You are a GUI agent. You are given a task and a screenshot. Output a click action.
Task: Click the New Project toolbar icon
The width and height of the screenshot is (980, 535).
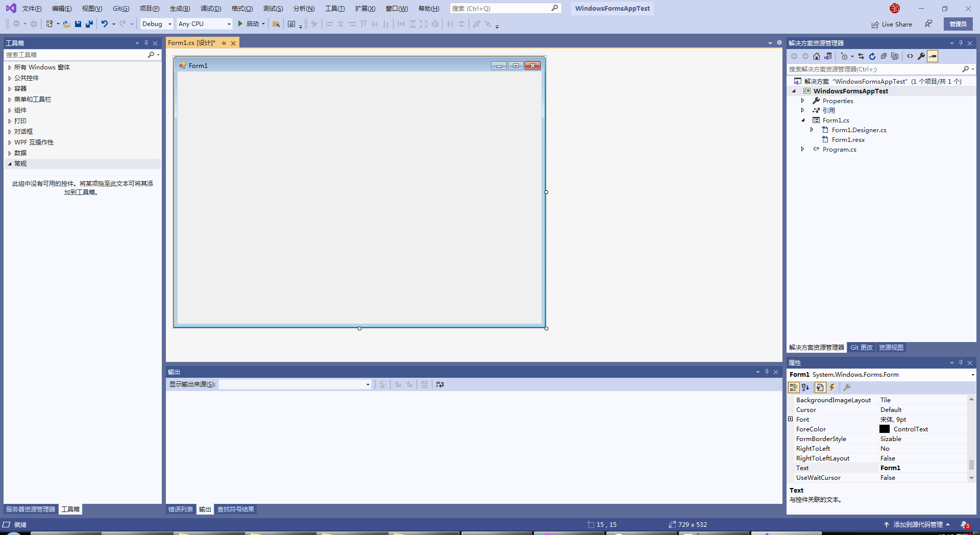click(x=50, y=24)
